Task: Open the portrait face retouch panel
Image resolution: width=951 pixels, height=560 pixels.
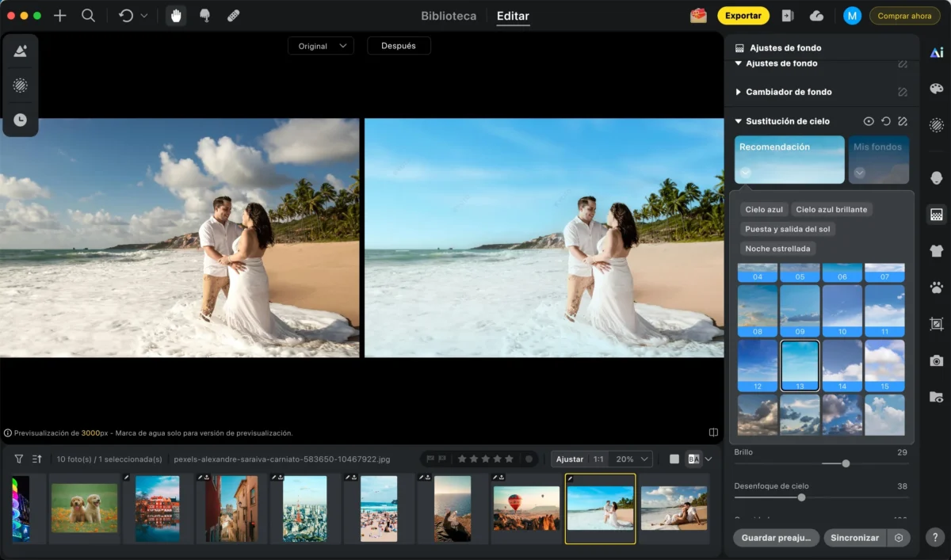Action: [x=936, y=178]
